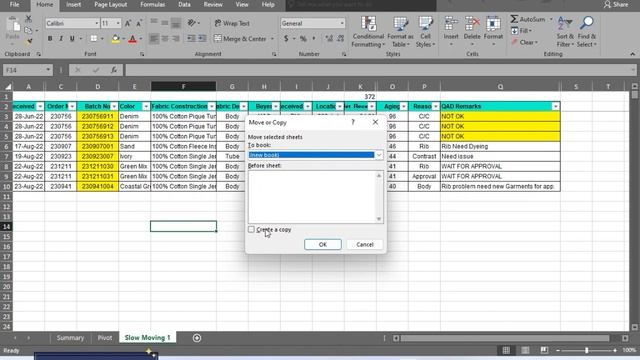Image resolution: width=640 pixels, height=360 pixels.
Task: Click AutoSum
Action: click(x=528, y=19)
